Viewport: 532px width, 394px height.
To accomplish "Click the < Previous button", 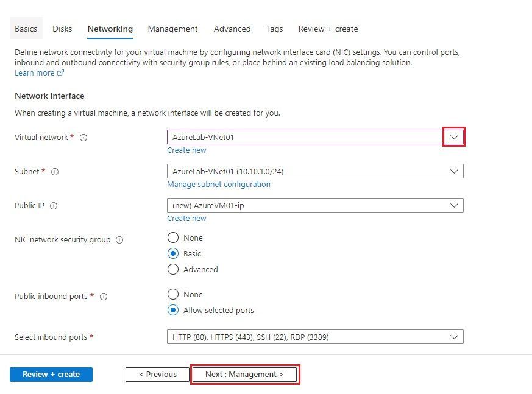I will pyautogui.click(x=157, y=375).
